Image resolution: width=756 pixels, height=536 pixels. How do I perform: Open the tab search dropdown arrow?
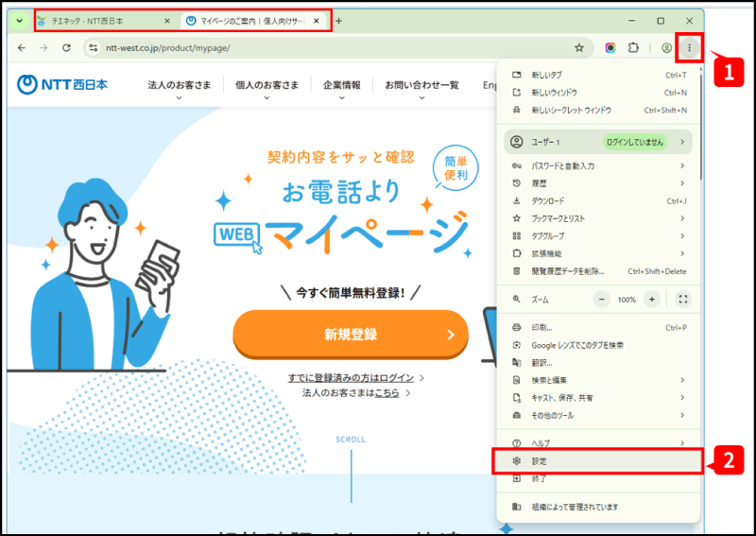[19, 21]
